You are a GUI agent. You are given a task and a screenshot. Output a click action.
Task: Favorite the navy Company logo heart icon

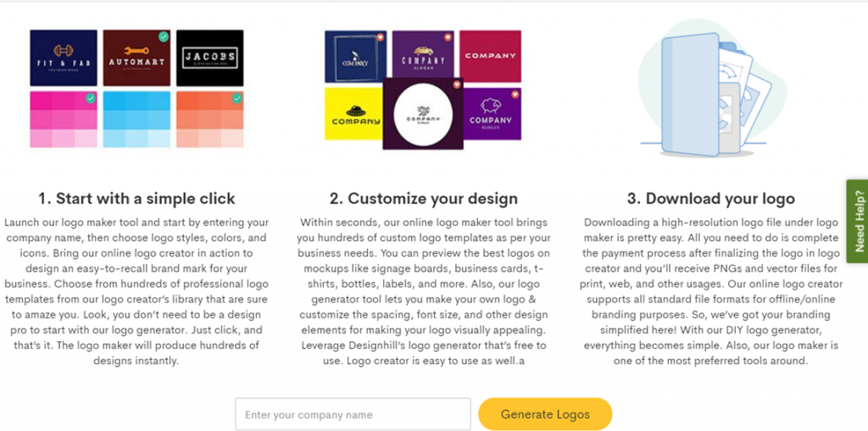(380, 37)
